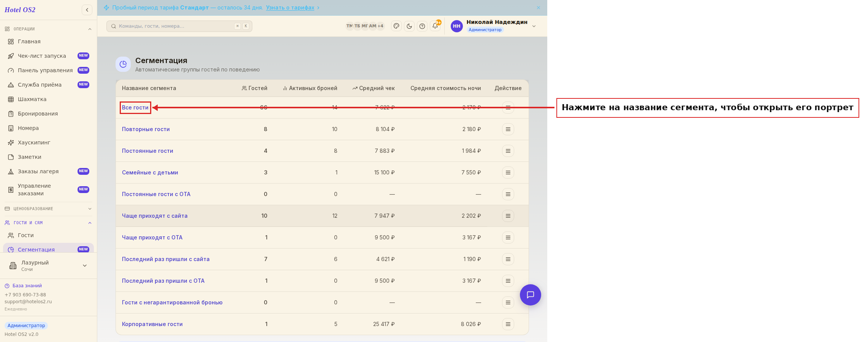The height and width of the screenshot is (342, 868).
Task: Collapse the sidebar with the arrow button
Action: point(87,10)
